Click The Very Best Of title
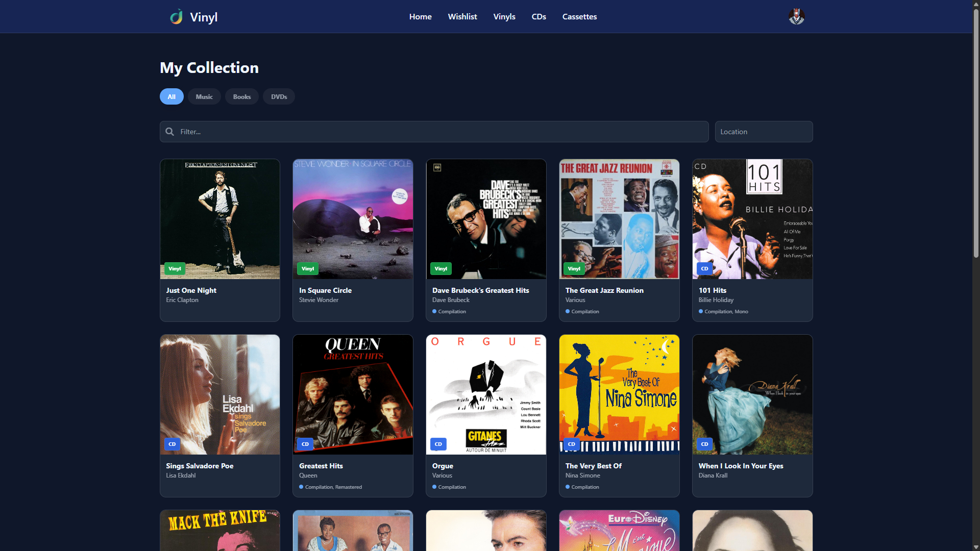 pos(593,466)
